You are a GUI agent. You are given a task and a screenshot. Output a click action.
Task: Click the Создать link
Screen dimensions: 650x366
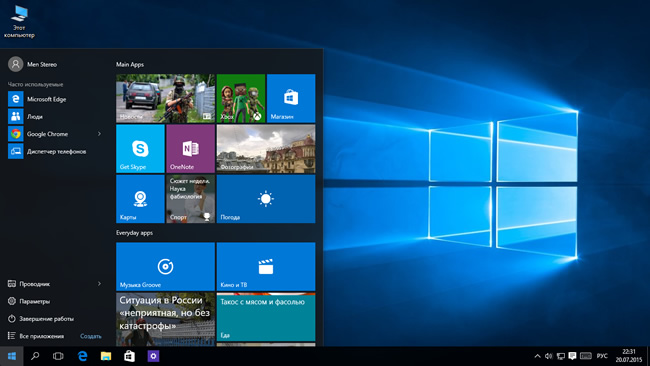point(91,336)
